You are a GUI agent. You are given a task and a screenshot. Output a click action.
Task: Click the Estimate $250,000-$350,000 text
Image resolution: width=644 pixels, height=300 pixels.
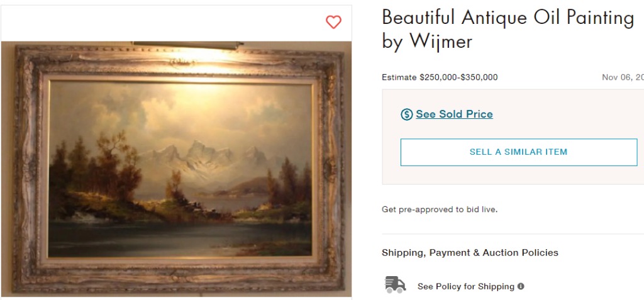(x=440, y=77)
